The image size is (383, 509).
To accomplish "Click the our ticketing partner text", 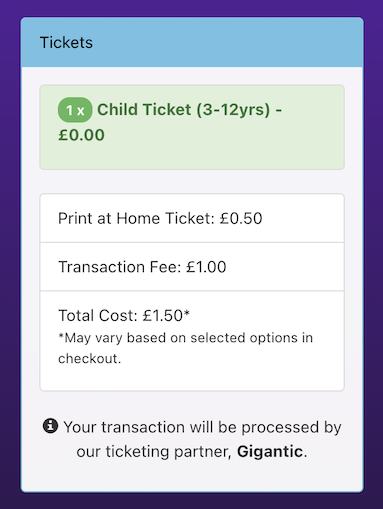I will click(154, 452).
